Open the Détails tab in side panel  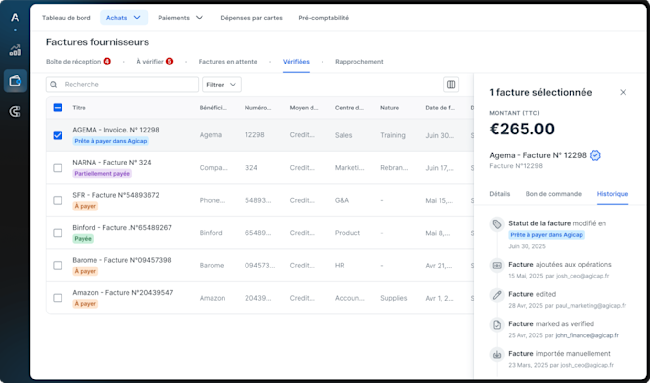(500, 194)
